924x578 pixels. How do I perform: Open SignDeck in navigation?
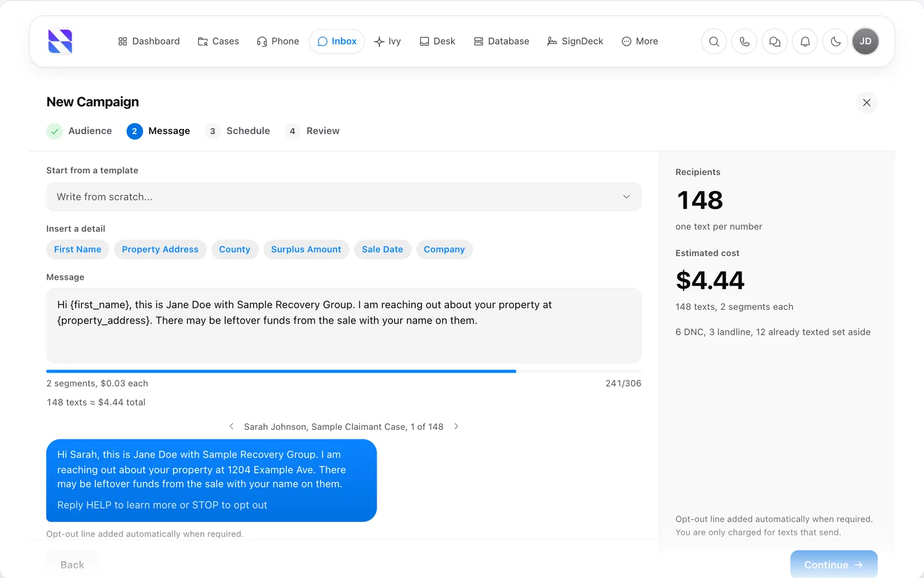(575, 42)
